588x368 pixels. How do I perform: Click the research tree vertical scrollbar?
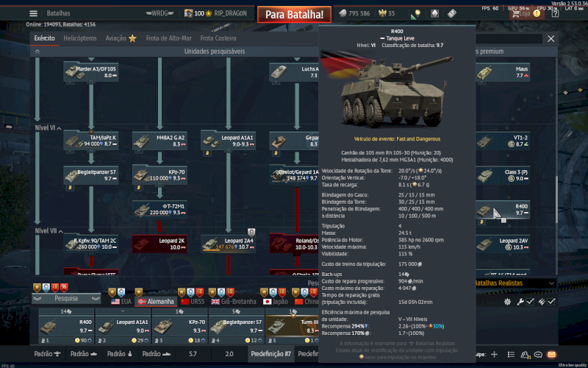[x=557, y=199]
